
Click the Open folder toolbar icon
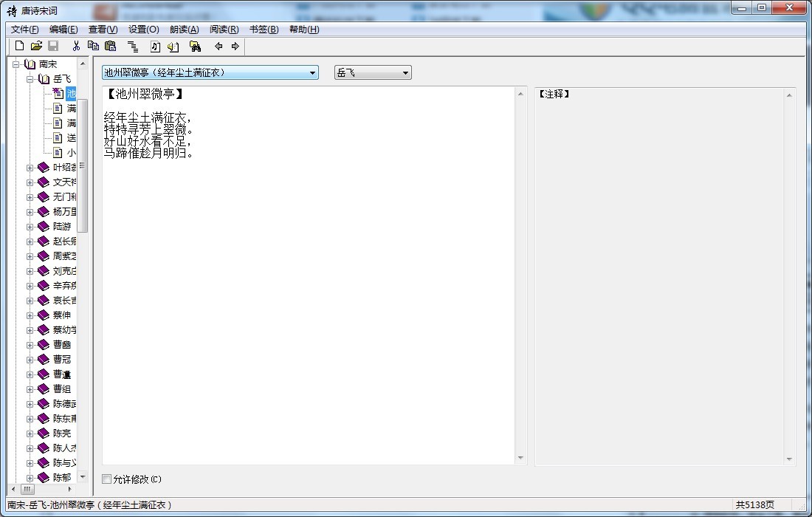[x=36, y=47]
